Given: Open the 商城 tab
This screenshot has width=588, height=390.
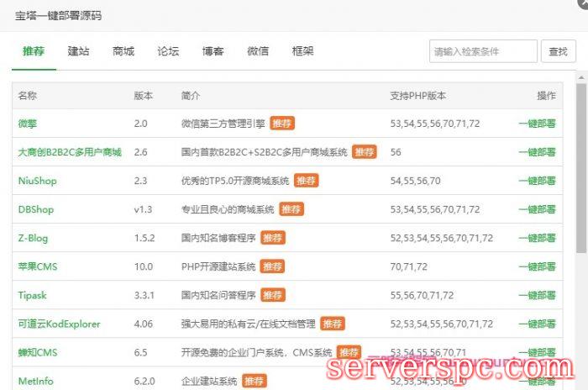Looking at the screenshot, I should pyautogui.click(x=123, y=51).
